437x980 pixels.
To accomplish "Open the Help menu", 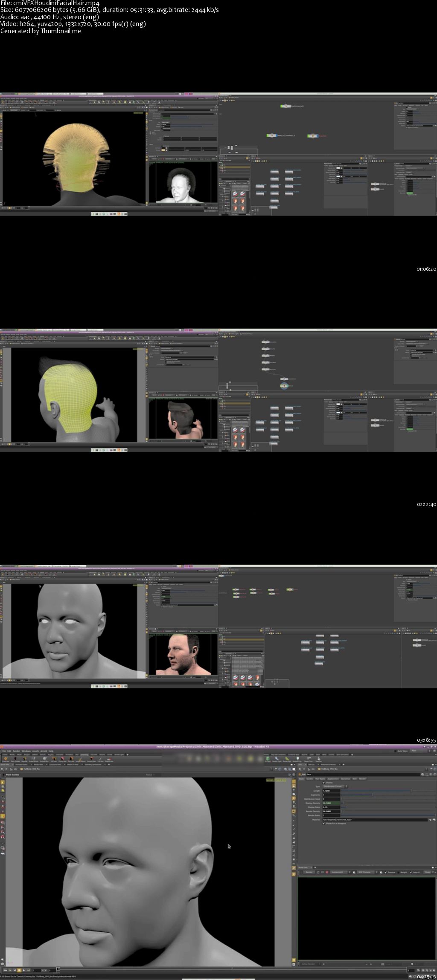I will [51, 751].
